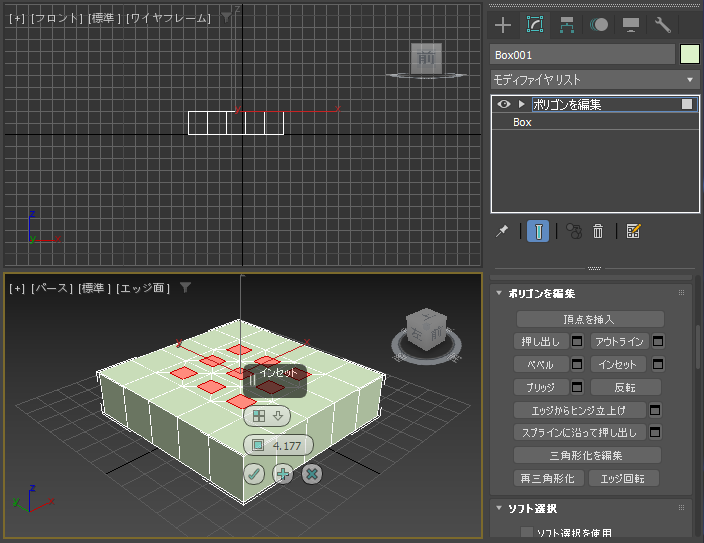Click ブリッジ button
The height and width of the screenshot is (543, 704).
pyautogui.click(x=541, y=387)
